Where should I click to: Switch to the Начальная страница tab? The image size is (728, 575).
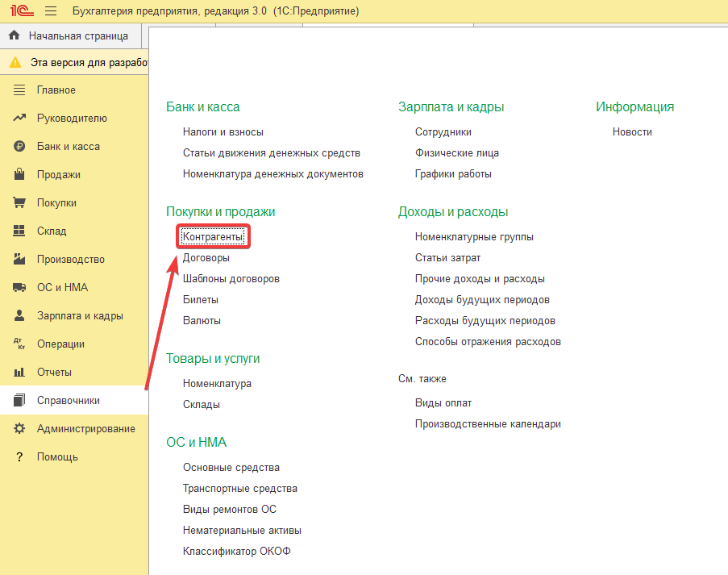[78, 36]
